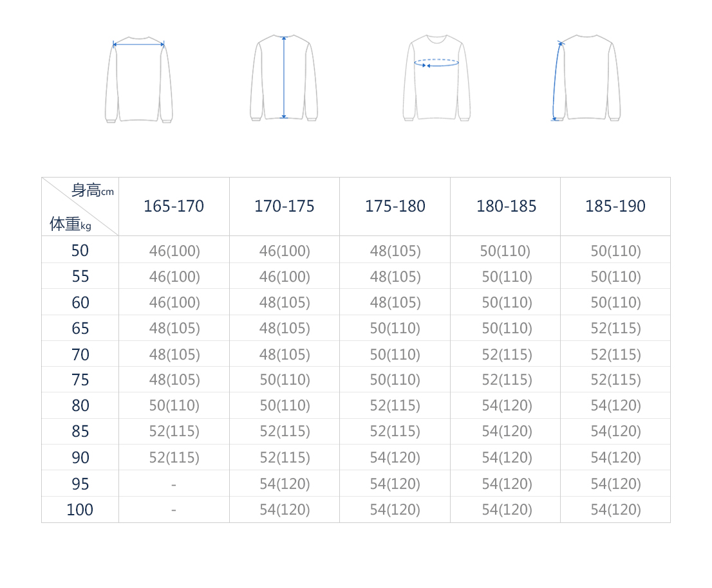The height and width of the screenshot is (588, 712).
Task: Click the size for 70 kg, 185-190 cm
Action: [x=616, y=354]
